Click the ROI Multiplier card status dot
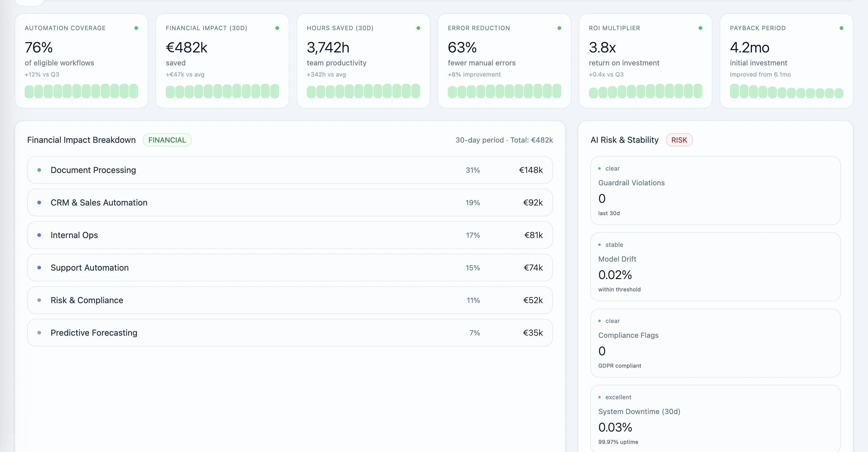The width and height of the screenshot is (868, 452). point(700,28)
